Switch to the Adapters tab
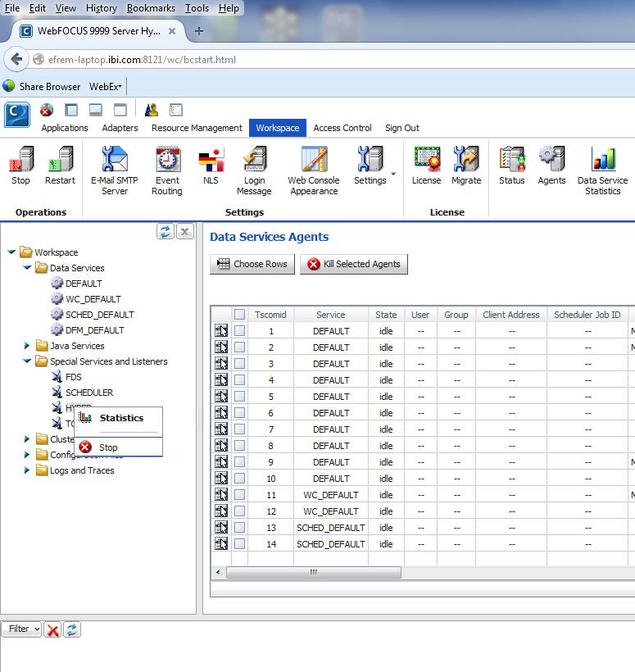The width and height of the screenshot is (635, 672). pos(120,128)
